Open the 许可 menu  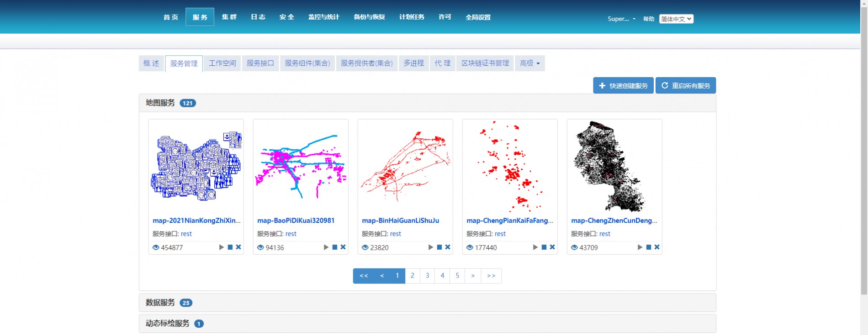click(x=445, y=17)
